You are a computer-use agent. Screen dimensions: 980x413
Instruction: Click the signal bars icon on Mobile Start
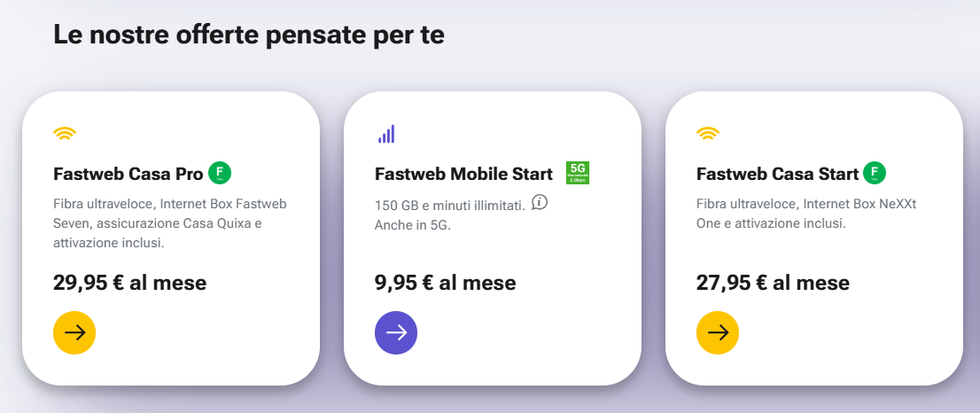[x=386, y=134]
